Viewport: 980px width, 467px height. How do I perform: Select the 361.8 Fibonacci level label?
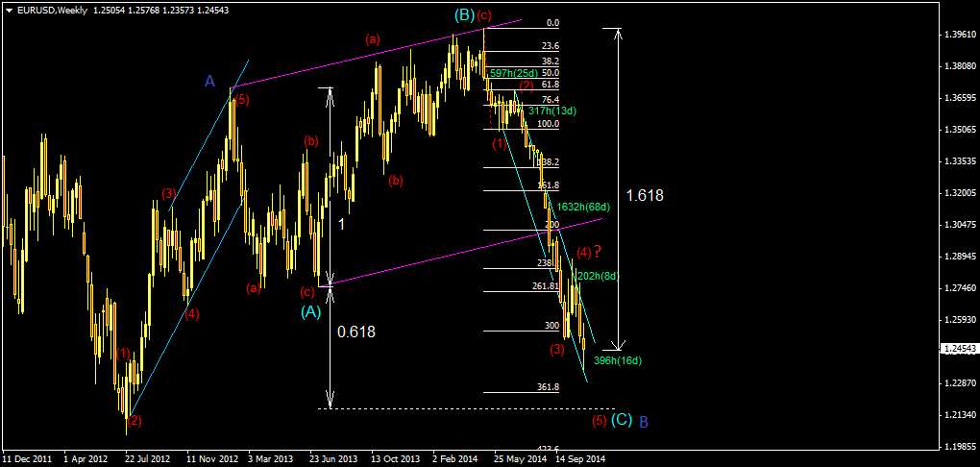pyautogui.click(x=548, y=387)
